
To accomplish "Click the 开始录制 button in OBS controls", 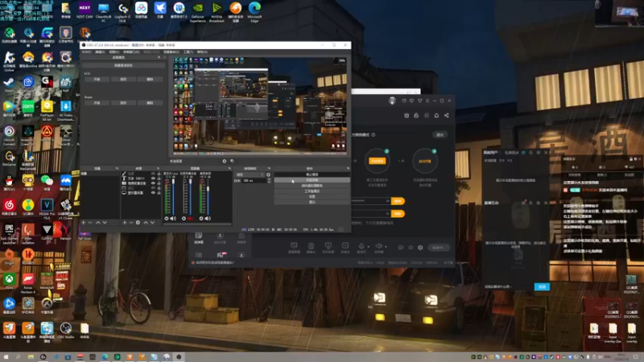I will (312, 179).
